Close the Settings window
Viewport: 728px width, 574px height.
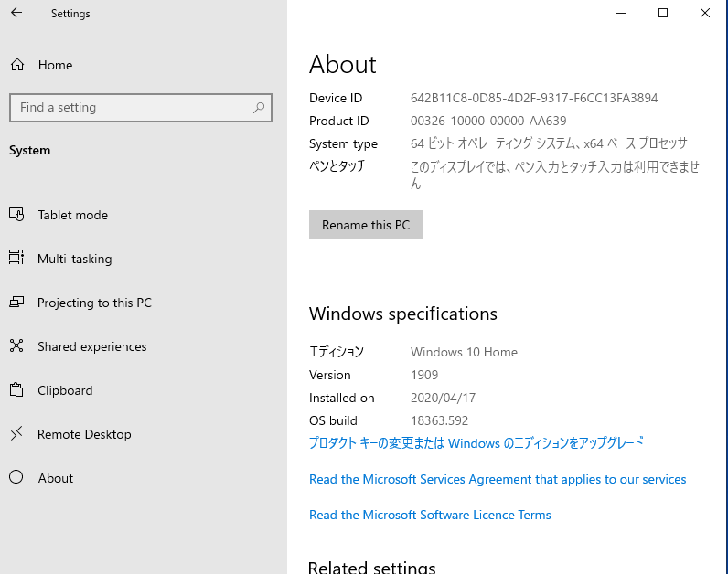[x=705, y=13]
